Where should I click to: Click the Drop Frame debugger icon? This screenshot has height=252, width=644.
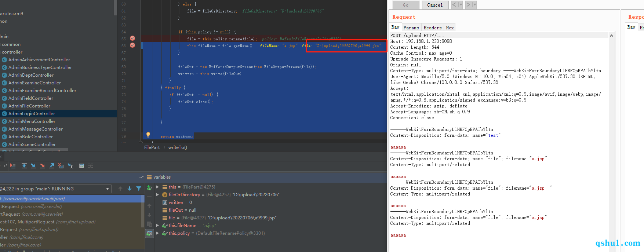[61, 166]
